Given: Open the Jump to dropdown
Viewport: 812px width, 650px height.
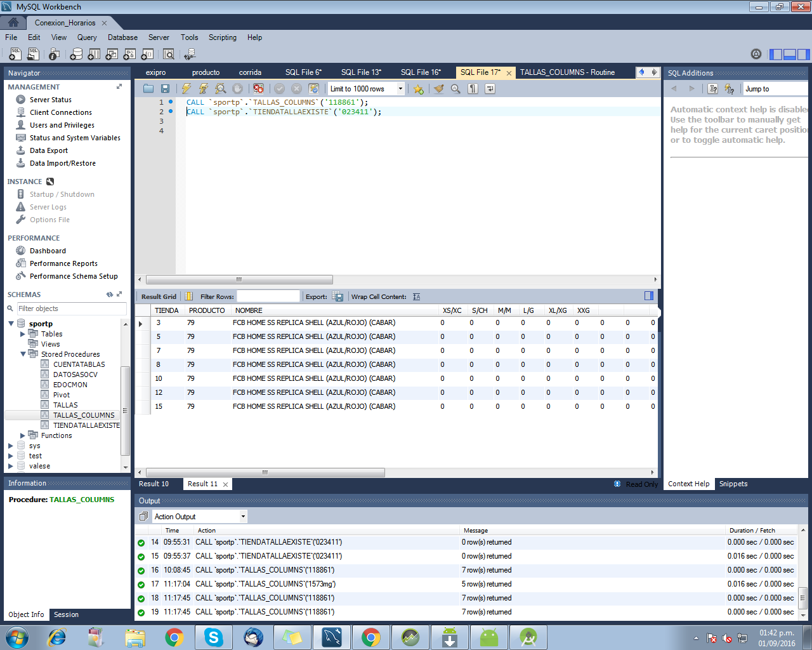Looking at the screenshot, I should (776, 89).
